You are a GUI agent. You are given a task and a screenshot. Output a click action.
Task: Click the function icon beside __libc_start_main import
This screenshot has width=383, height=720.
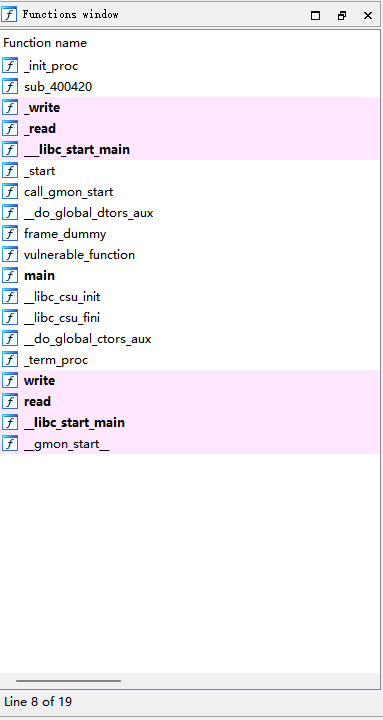point(10,423)
